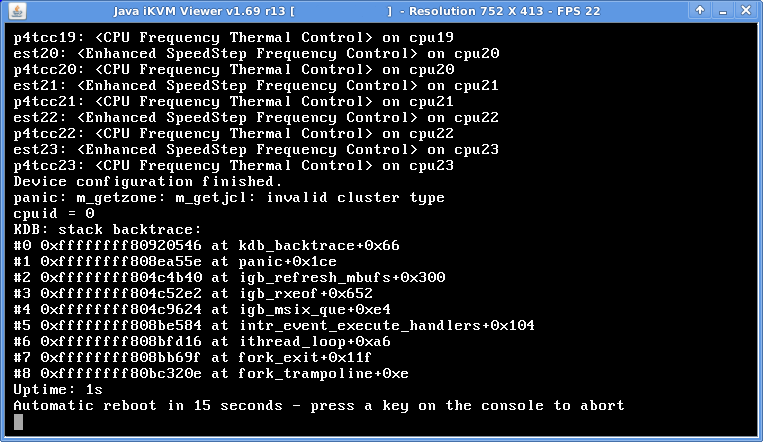763x442 pixels.
Task: Minimize the iKVM Viewer window
Action: [723, 10]
